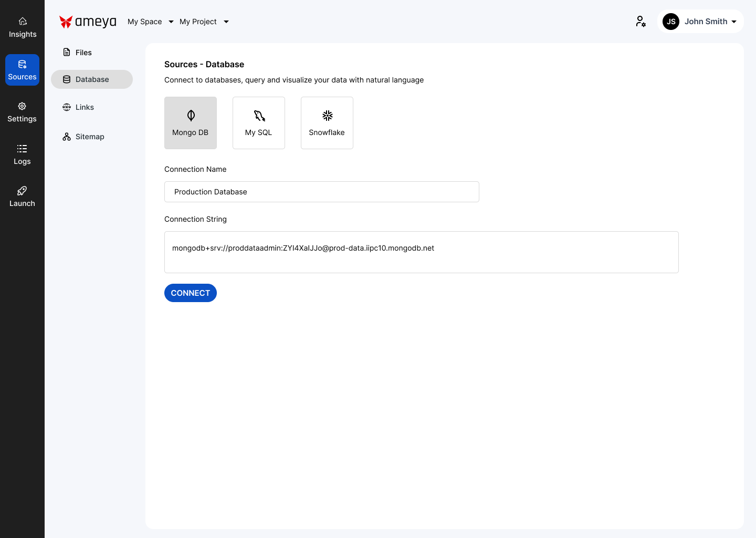Select the My SQL dolphin icon

click(259, 116)
